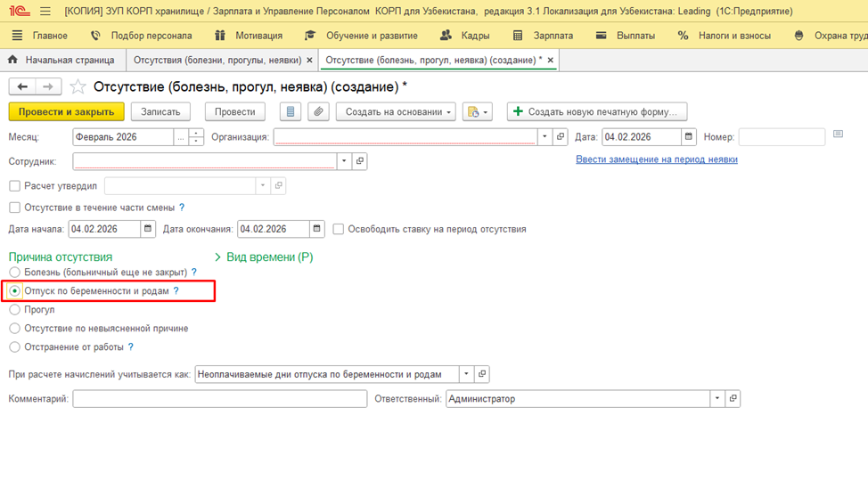Screen dimensions: 868x489
Task: Add form to favorites with star icon
Action: [78, 87]
